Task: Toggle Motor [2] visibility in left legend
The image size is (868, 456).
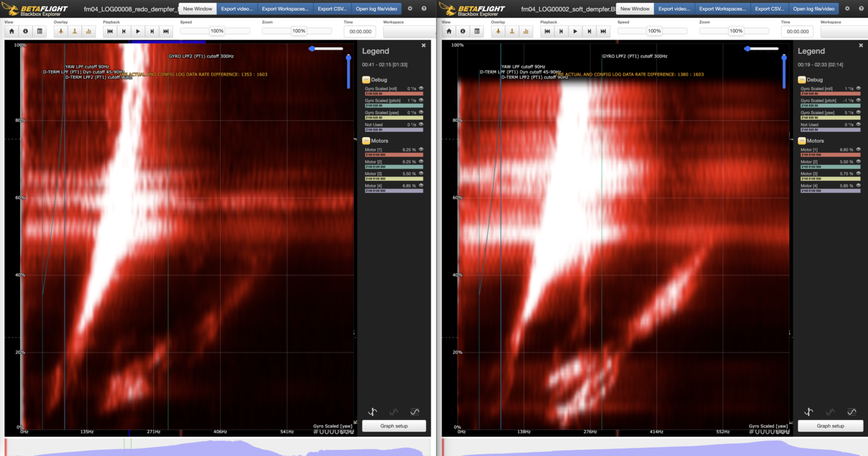Action: (421, 162)
